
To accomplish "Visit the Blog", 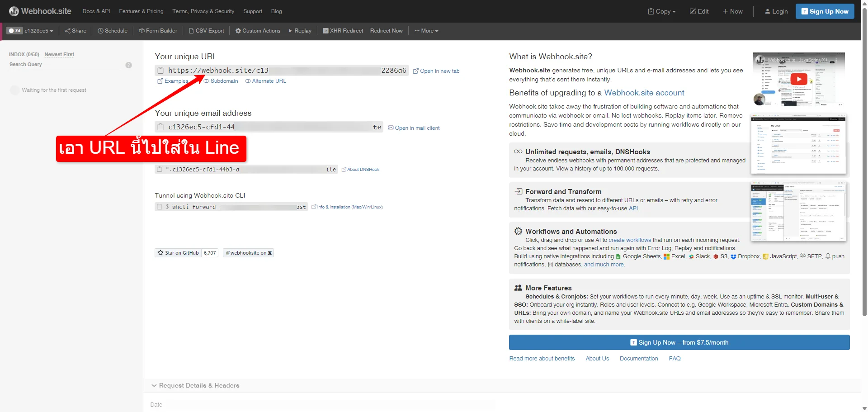I will click(x=276, y=11).
